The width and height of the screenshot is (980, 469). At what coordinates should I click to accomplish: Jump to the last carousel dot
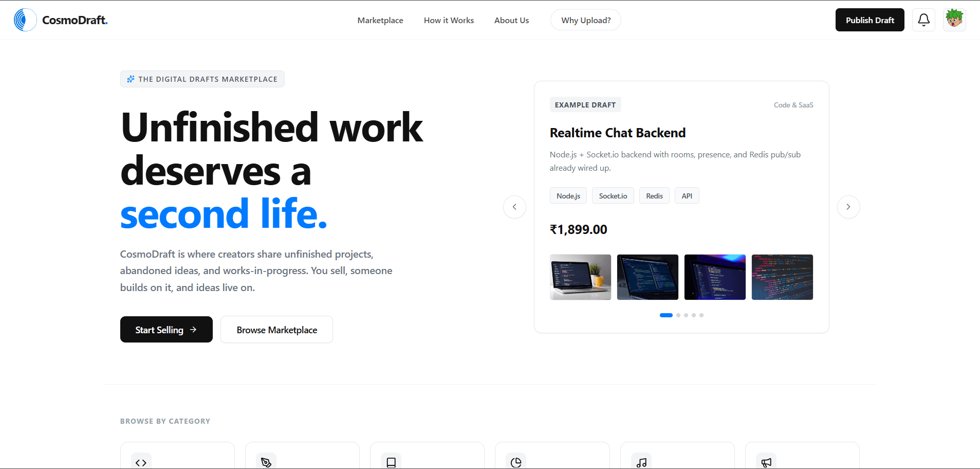[x=701, y=315]
